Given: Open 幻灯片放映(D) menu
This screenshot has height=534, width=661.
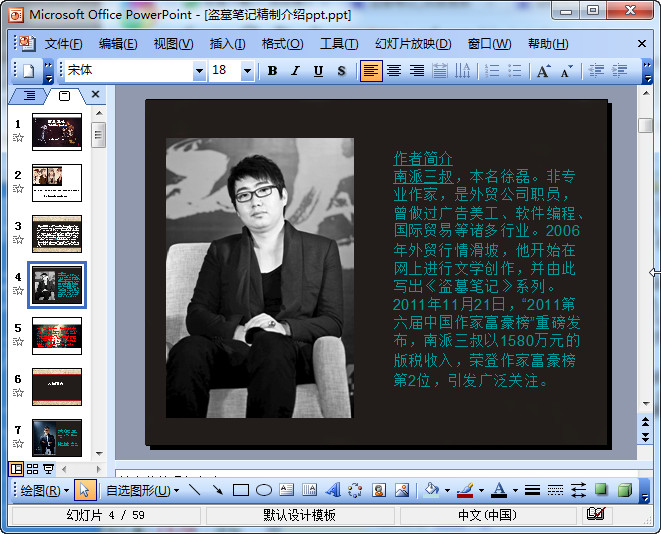Looking at the screenshot, I should coord(413,44).
